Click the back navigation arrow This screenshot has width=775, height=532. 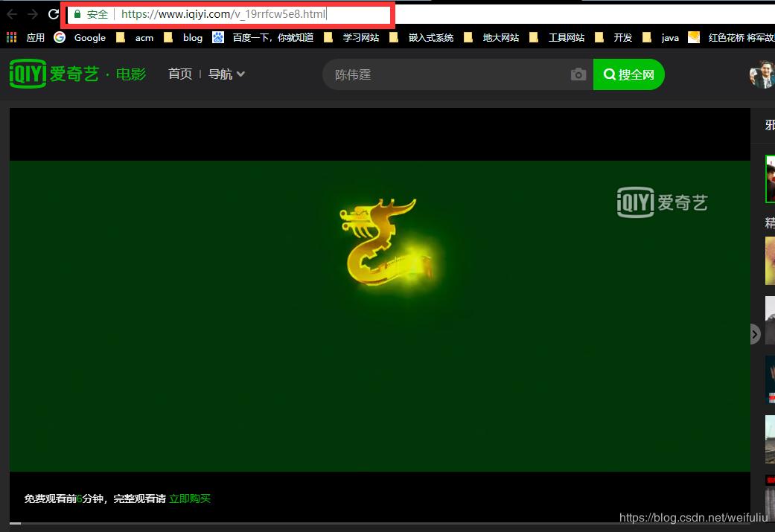11,13
